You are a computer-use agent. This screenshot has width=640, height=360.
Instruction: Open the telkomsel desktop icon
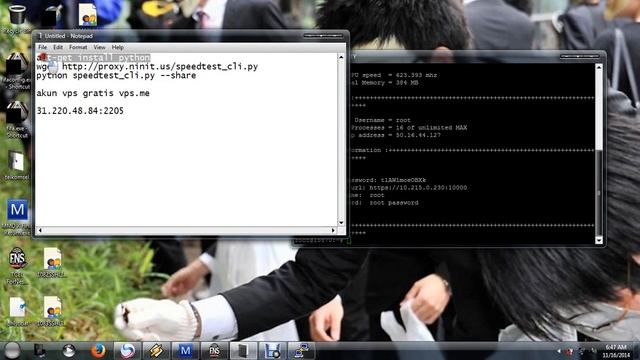click(x=17, y=165)
